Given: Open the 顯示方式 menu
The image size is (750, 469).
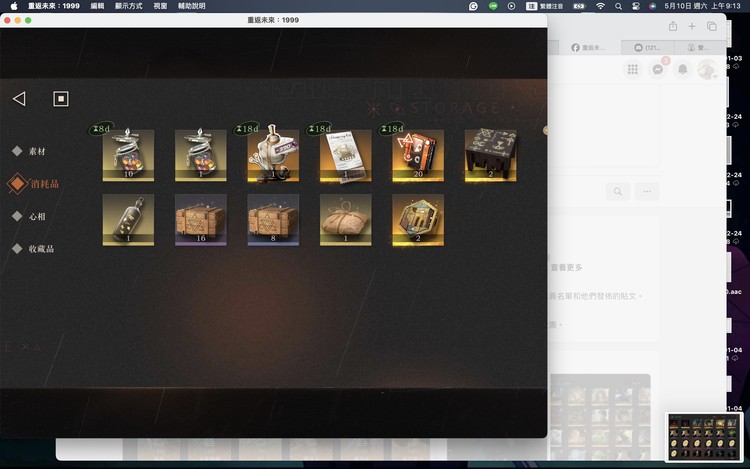Looking at the screenshot, I should coord(129,6).
